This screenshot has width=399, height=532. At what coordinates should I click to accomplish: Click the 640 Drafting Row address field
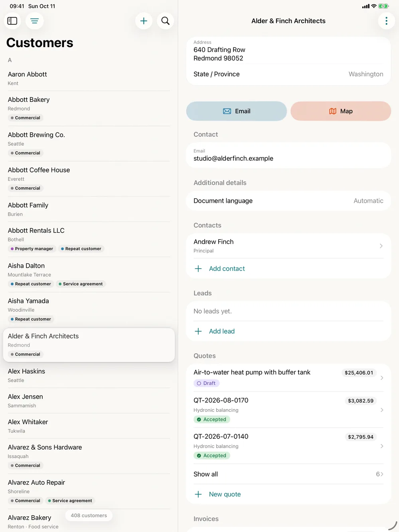click(288, 51)
